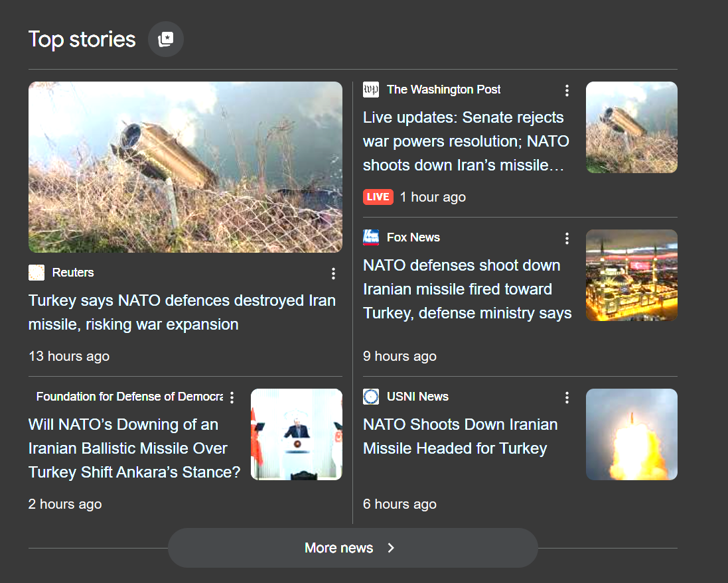This screenshot has width=728, height=583.
Task: Open the Reuters story options menu
Action: pos(333,274)
